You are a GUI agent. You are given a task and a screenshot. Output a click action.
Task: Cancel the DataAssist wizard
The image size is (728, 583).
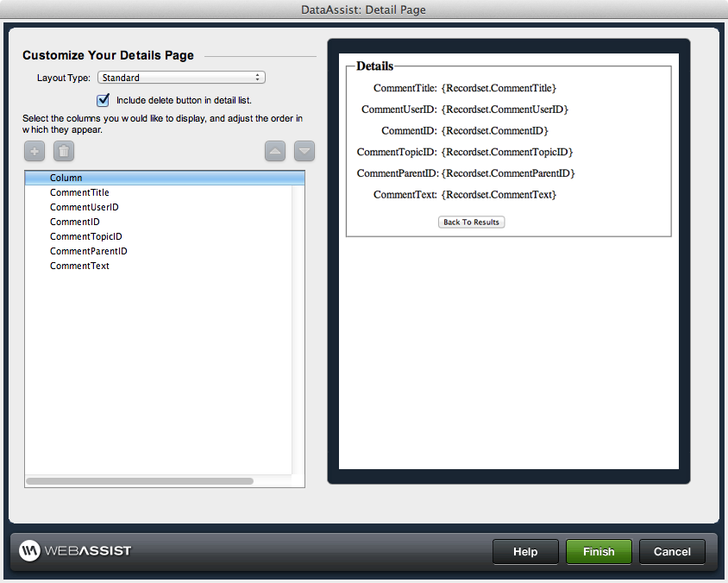point(672,551)
